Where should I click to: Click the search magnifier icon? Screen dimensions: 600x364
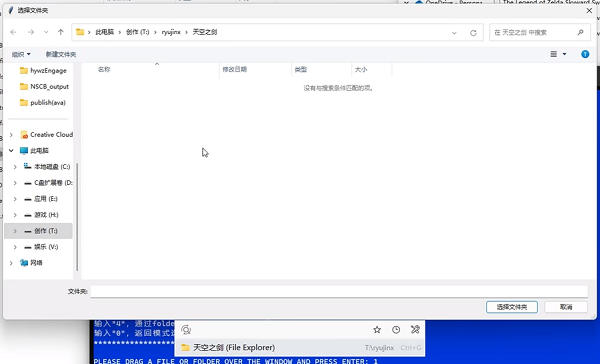pyautogui.click(x=580, y=33)
